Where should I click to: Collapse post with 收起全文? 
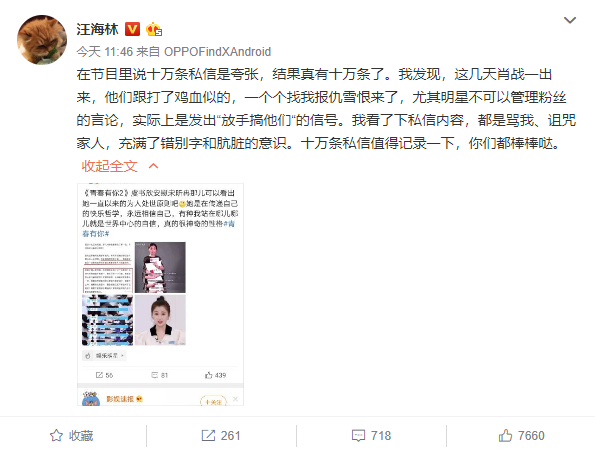point(110,166)
